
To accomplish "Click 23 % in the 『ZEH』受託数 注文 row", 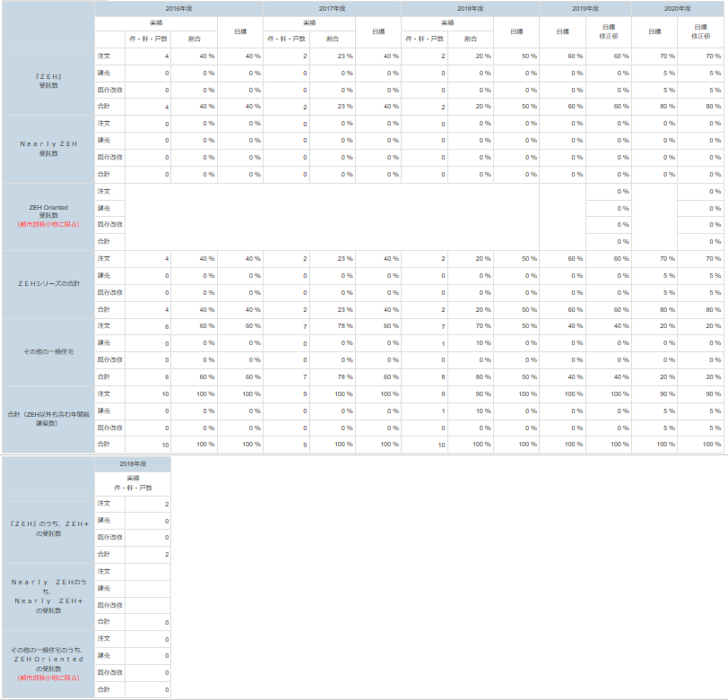I will 333,56.
